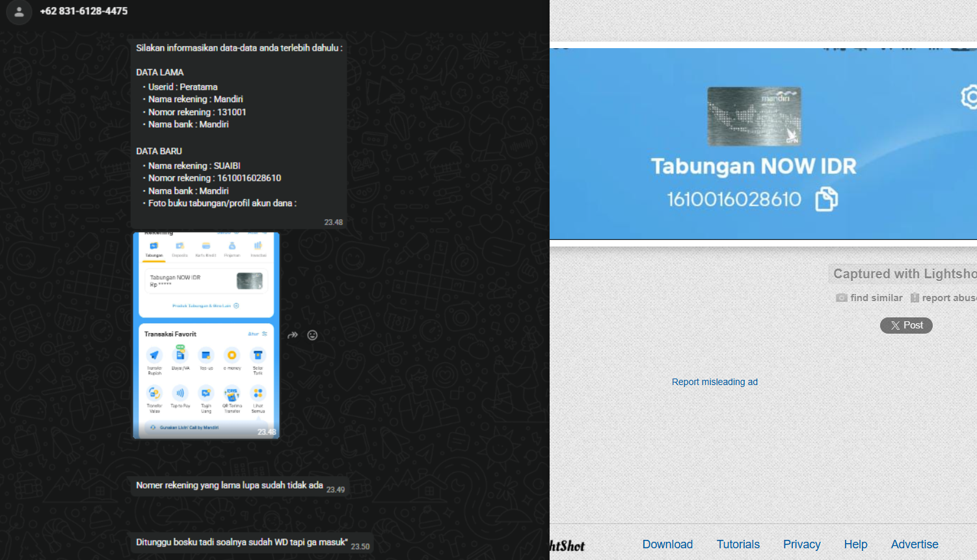Open the Privacy link in footer
Image resolution: width=977 pixels, height=560 pixels.
pos(801,544)
